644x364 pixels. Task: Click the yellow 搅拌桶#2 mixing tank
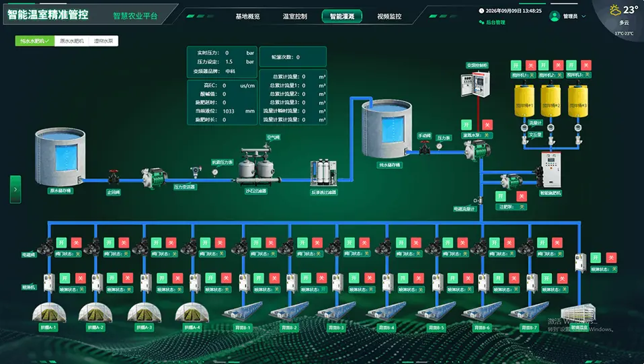pos(551,101)
